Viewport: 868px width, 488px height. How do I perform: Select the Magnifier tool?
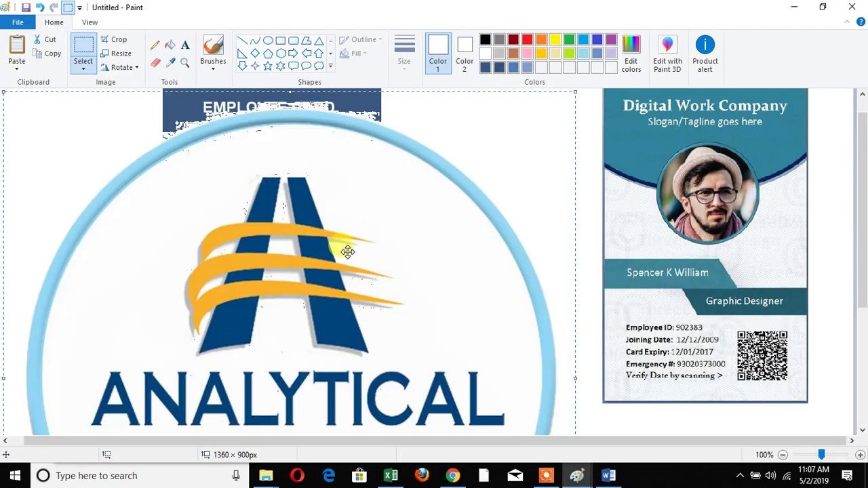185,63
